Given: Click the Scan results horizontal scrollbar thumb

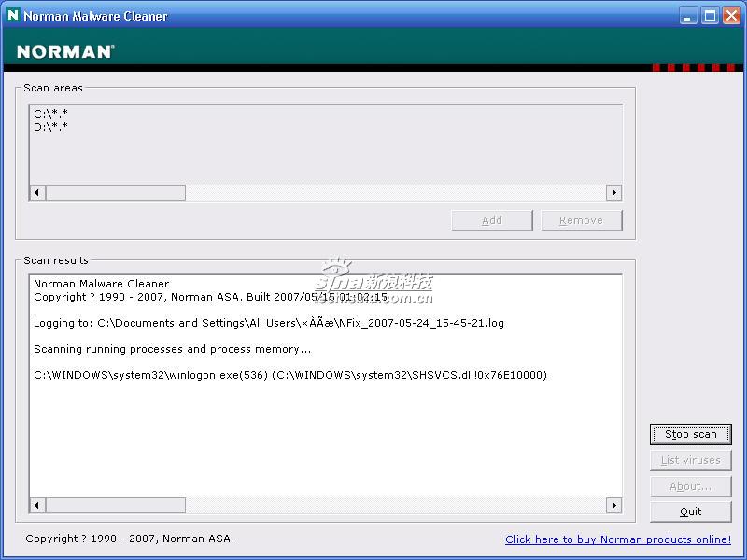Looking at the screenshot, I should coord(116,505).
